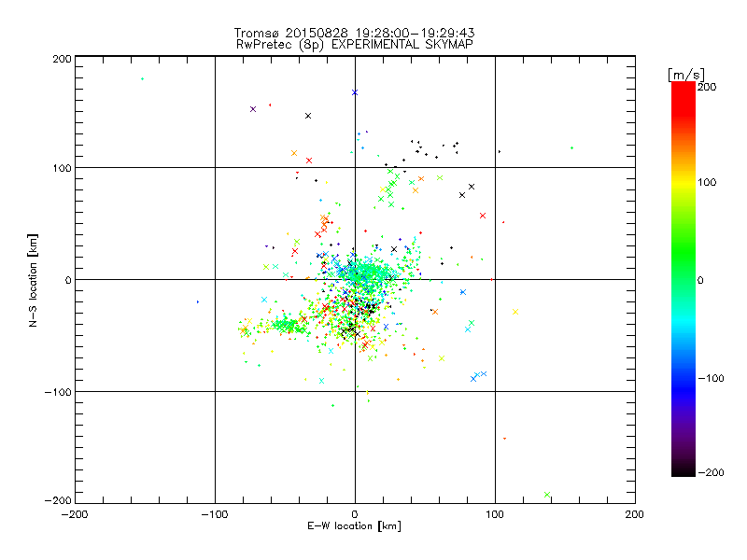Click the title line "Tromsø 20150828 19:28:00-19:29:43"
The width and height of the screenshot is (747, 560).
tap(355, 33)
